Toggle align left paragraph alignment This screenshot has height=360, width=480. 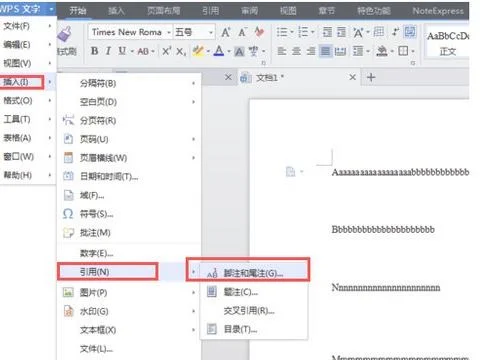[282, 51]
